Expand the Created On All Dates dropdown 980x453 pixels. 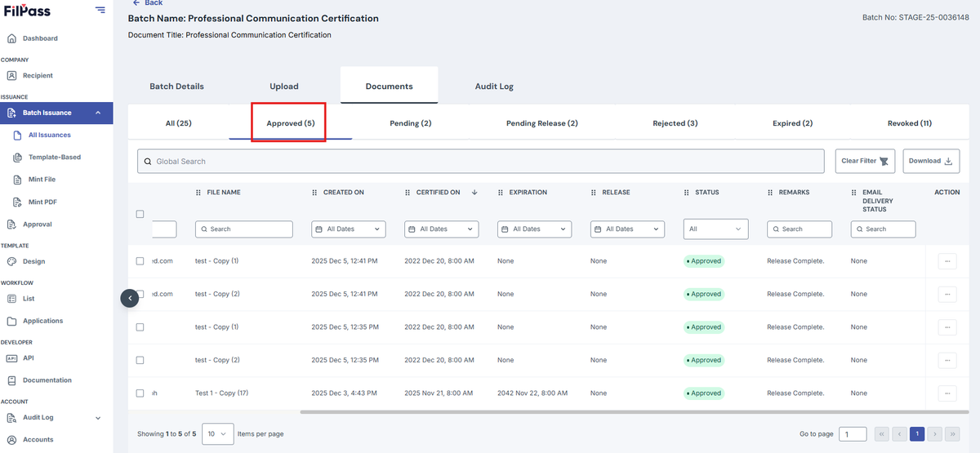(x=349, y=229)
